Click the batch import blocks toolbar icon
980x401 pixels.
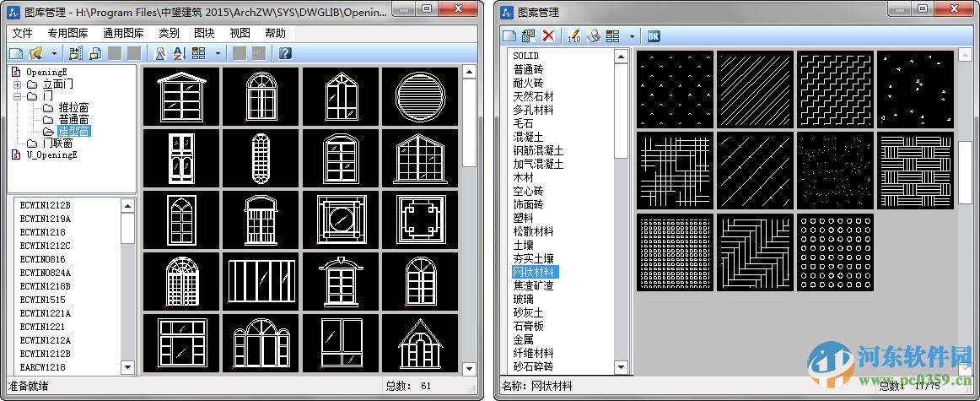(x=76, y=53)
